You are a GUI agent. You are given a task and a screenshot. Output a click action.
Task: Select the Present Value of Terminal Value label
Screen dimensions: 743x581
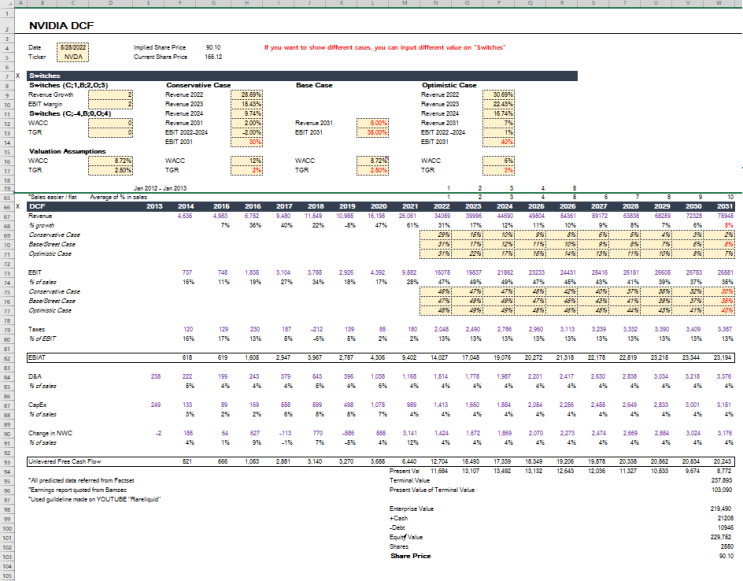[432, 490]
